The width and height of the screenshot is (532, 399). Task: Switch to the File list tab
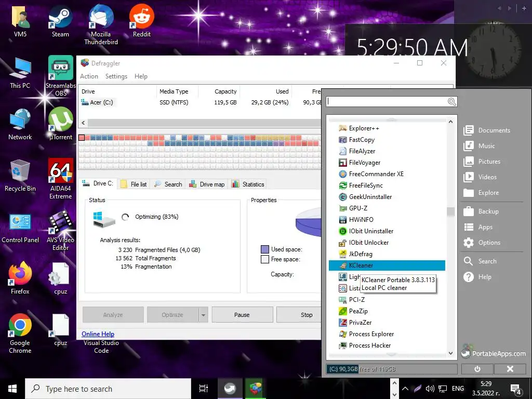click(134, 184)
